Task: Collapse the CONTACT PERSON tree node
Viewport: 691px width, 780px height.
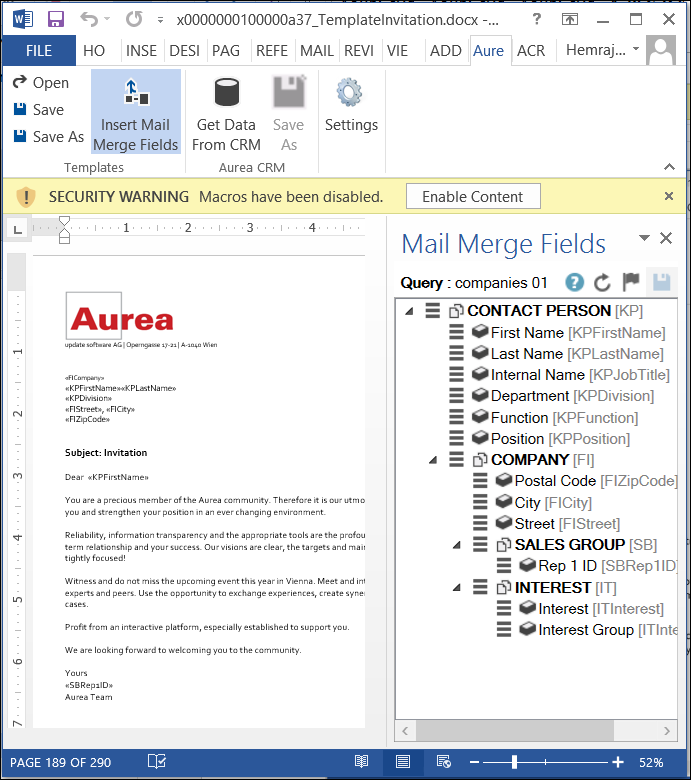Action: coord(409,311)
